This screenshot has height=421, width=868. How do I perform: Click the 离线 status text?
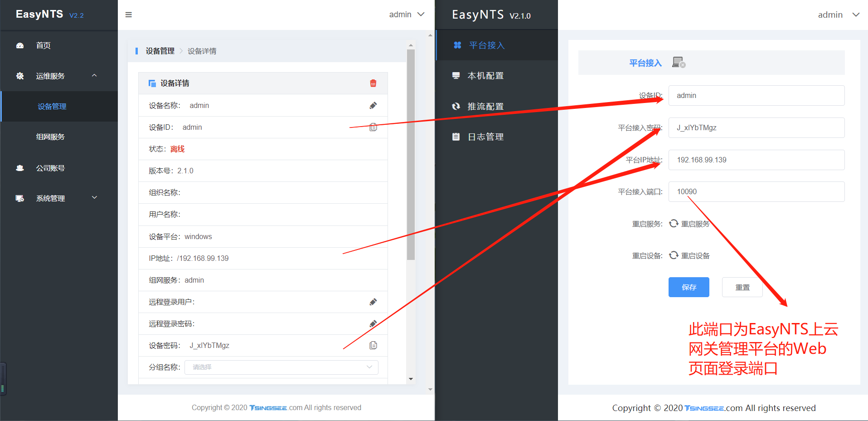tap(177, 149)
